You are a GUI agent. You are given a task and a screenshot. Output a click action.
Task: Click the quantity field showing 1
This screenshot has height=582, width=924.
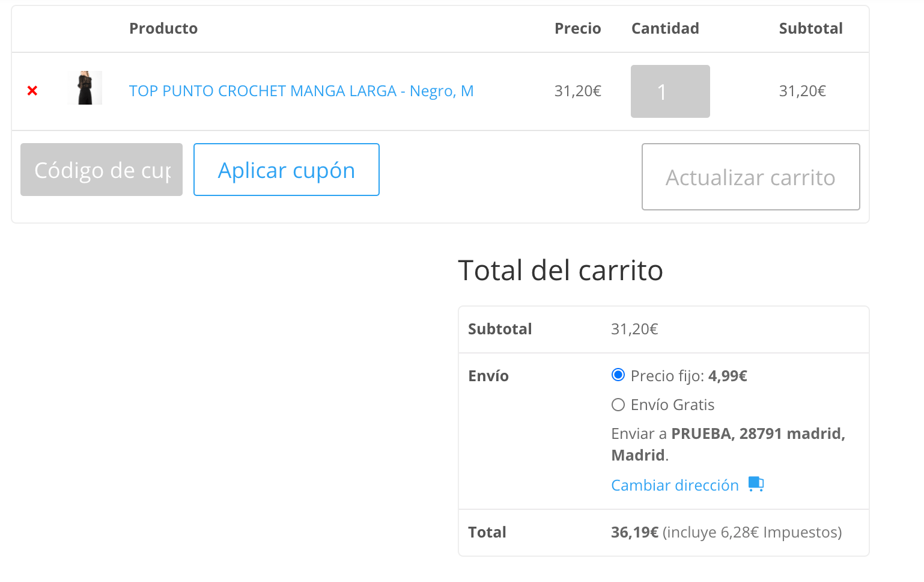[670, 91]
